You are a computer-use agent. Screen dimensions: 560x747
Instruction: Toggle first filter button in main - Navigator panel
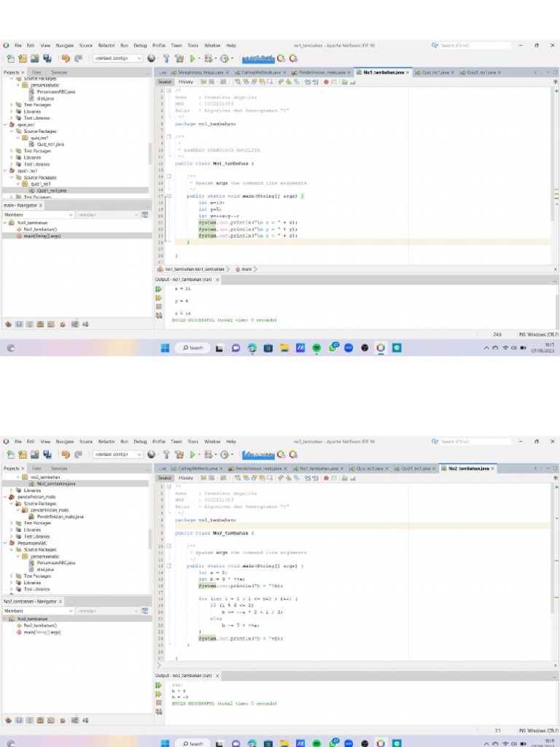coord(9,323)
